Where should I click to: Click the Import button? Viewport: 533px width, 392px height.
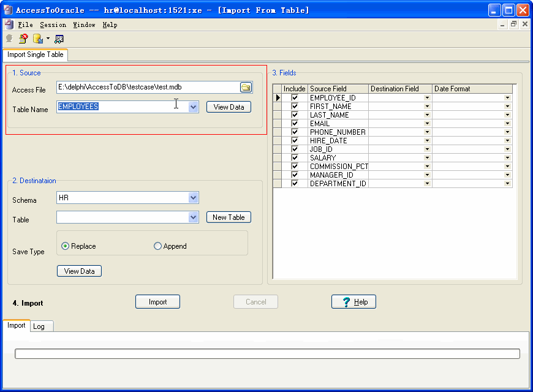[x=157, y=302]
